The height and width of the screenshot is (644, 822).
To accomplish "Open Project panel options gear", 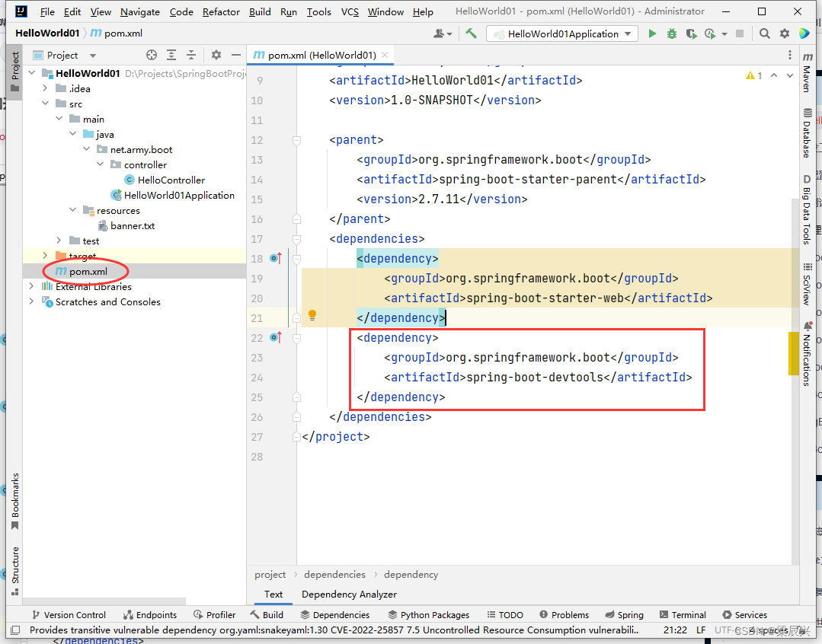I will pyautogui.click(x=216, y=55).
